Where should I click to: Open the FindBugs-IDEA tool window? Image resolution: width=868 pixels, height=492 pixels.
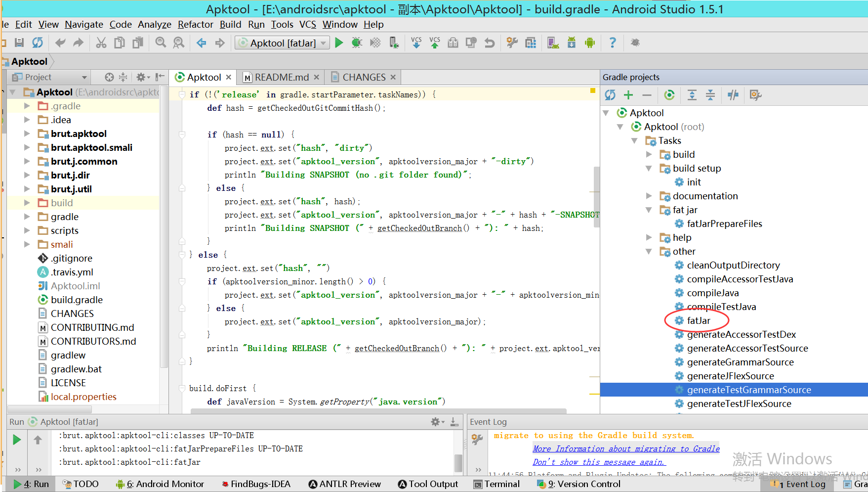pos(256,484)
